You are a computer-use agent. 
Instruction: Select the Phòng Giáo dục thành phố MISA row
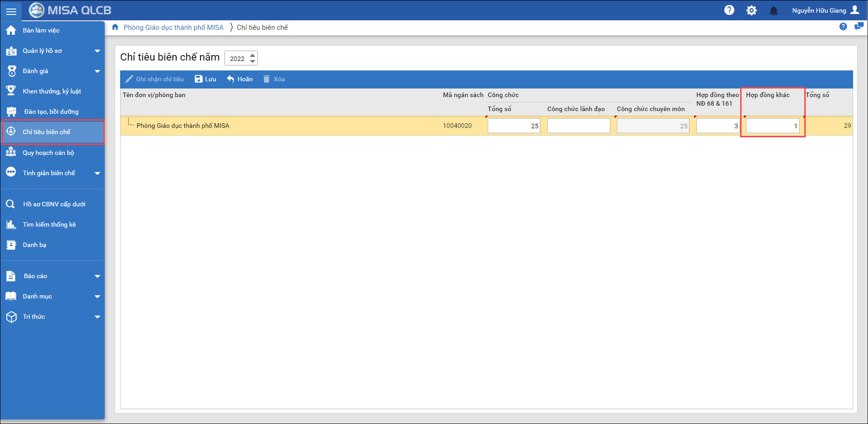tap(183, 126)
